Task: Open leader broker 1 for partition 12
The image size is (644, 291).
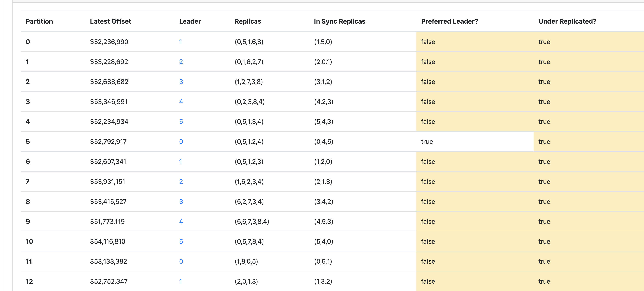Action: click(180, 281)
